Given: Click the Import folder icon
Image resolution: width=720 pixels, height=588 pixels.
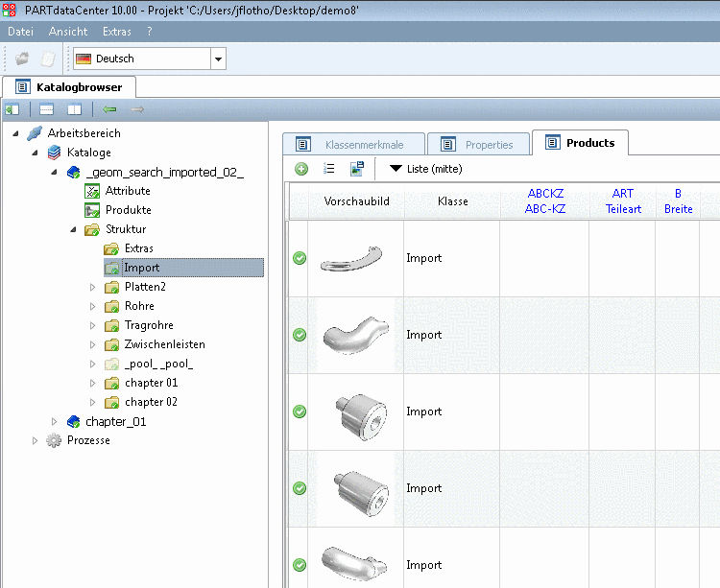Looking at the screenshot, I should (111, 268).
